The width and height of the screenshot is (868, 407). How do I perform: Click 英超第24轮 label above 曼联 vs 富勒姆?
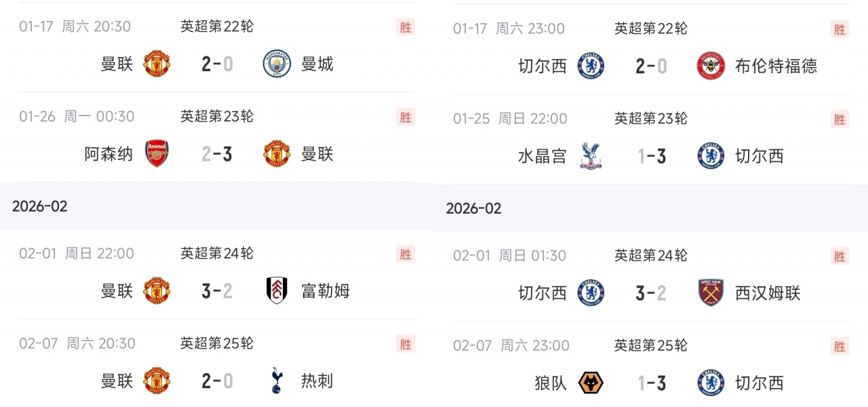coord(217,254)
